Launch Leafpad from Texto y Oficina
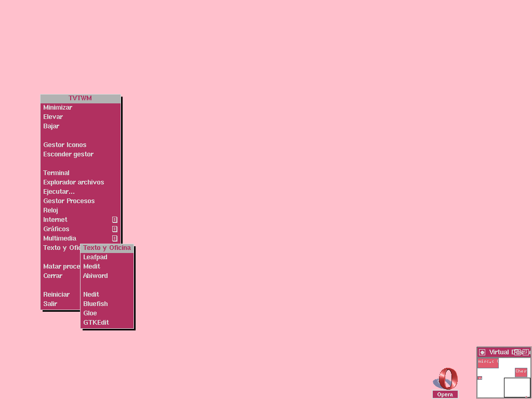Image resolution: width=532 pixels, height=399 pixels. coord(96,257)
